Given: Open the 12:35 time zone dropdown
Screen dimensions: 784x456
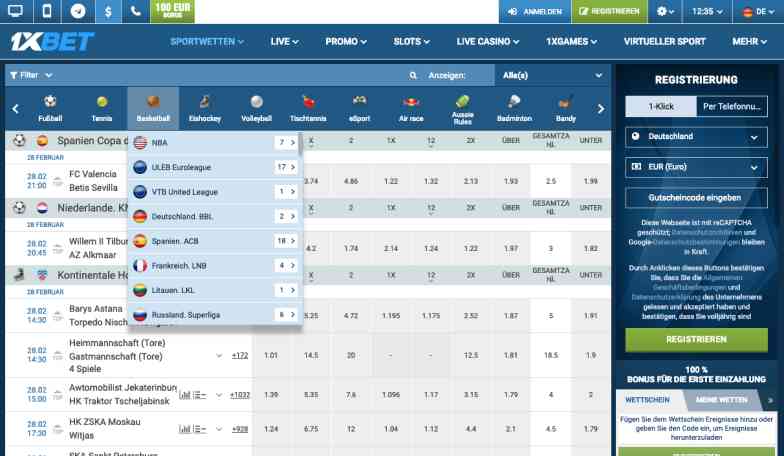Looking at the screenshot, I should tap(707, 11).
